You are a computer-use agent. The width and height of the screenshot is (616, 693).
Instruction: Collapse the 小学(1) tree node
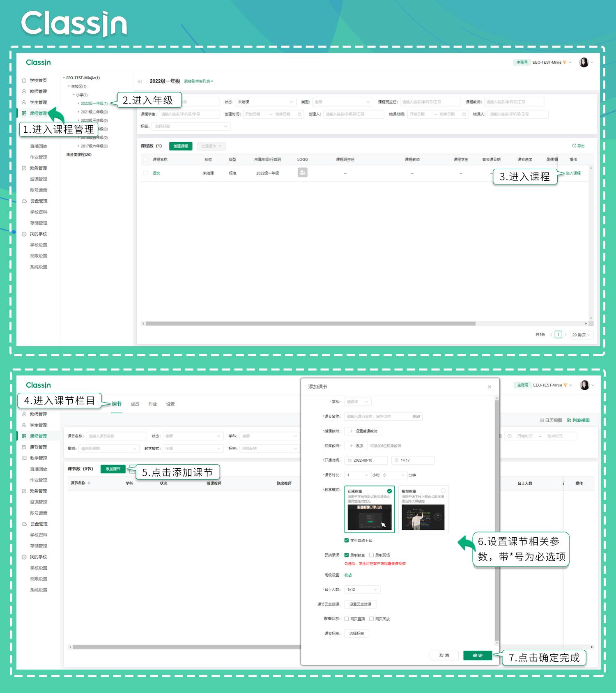coord(74,95)
